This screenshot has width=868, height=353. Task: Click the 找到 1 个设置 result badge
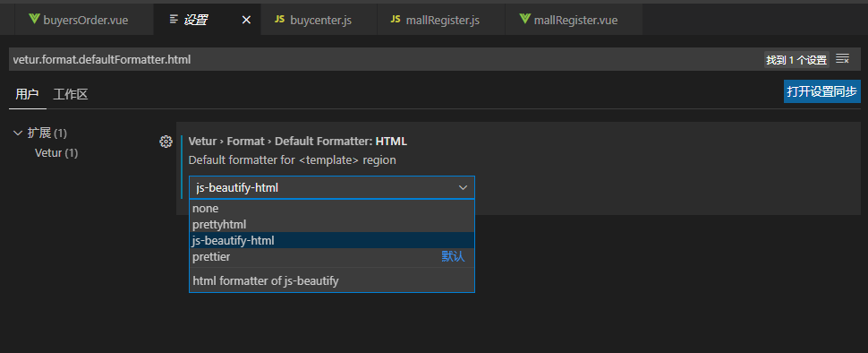click(x=796, y=60)
